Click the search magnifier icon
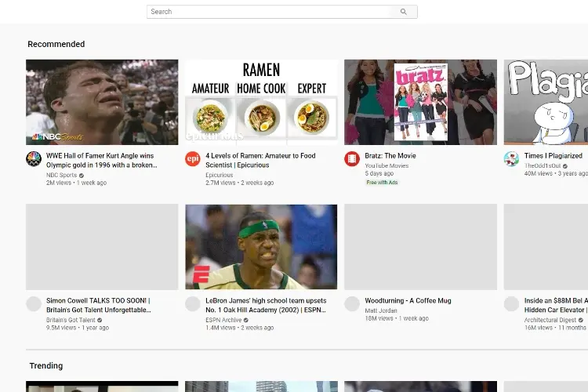Viewport: 588px width, 392px height. 404,12
